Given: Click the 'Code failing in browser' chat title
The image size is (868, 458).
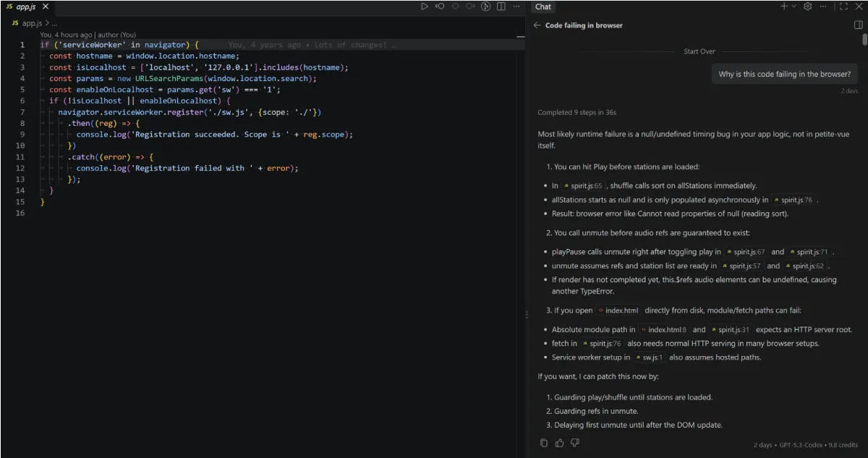Looking at the screenshot, I should [584, 25].
